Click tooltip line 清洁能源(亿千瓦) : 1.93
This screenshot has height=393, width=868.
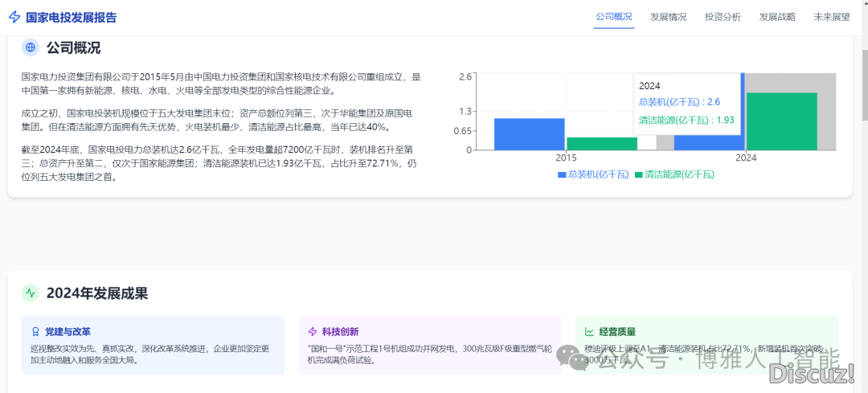tap(686, 118)
